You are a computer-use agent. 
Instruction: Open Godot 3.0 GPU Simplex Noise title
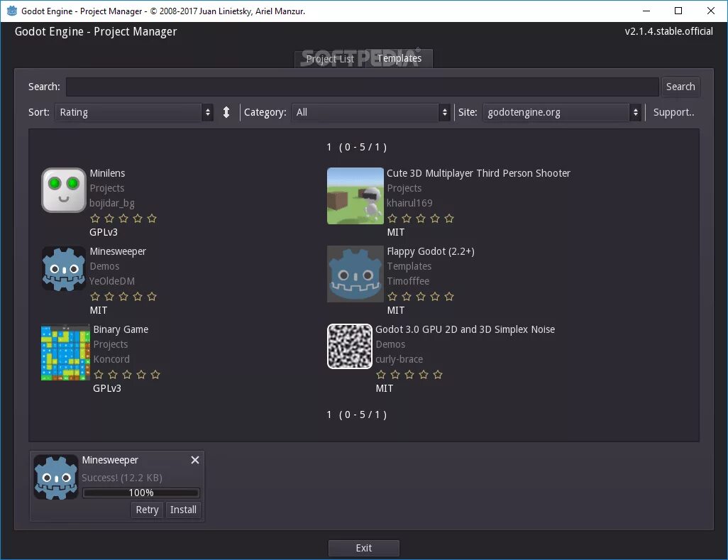click(x=465, y=329)
